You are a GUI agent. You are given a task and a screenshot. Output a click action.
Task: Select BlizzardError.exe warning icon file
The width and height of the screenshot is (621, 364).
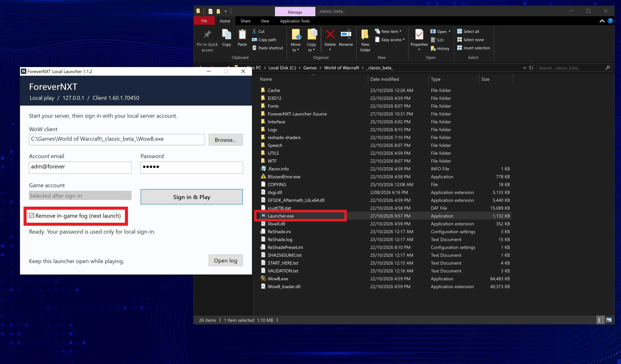pos(284,176)
